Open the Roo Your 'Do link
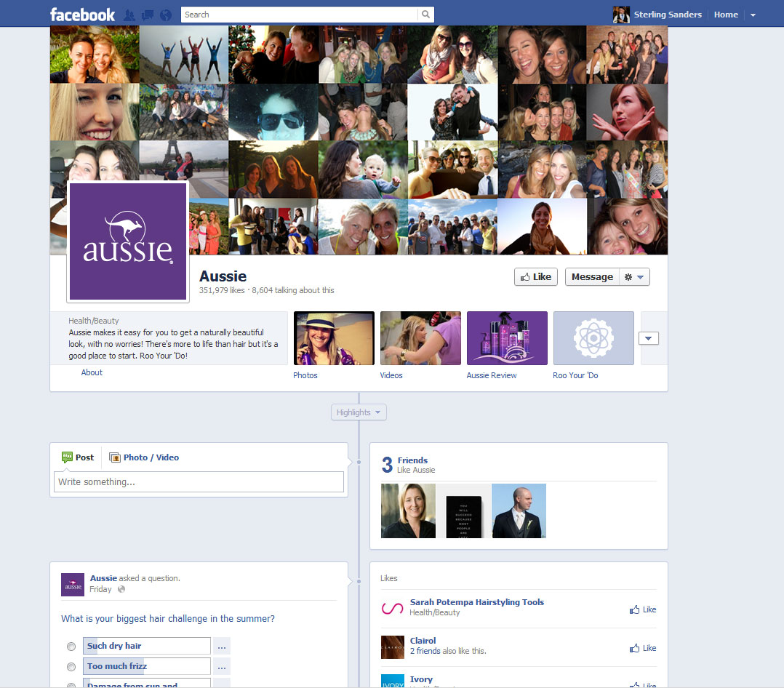Screen dimensions: 784x688 click(575, 375)
